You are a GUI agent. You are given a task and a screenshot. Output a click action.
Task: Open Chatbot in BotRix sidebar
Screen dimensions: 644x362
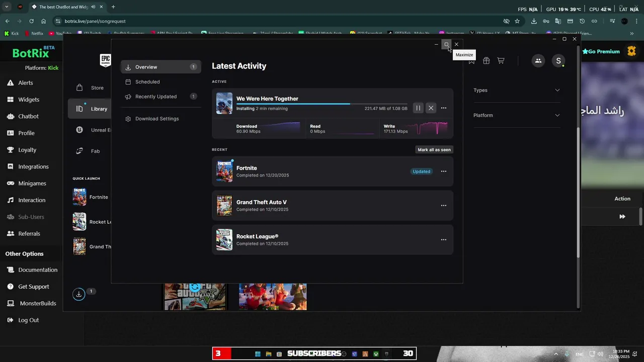(x=28, y=116)
